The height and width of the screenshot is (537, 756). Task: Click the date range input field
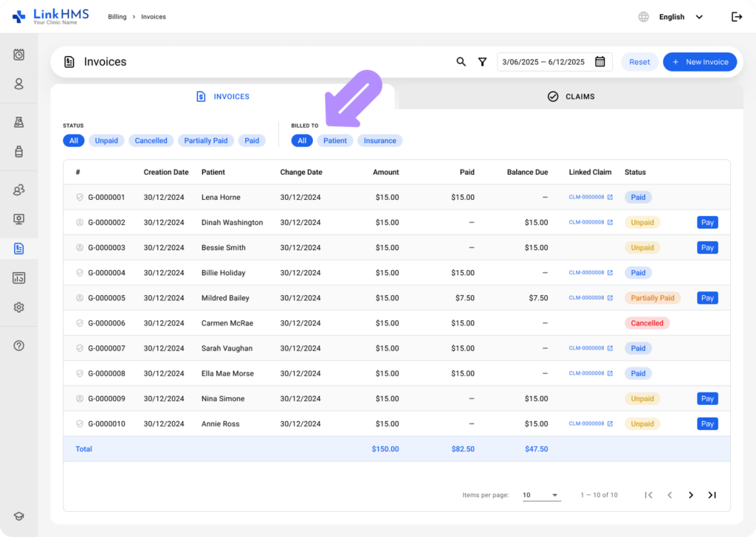point(554,62)
